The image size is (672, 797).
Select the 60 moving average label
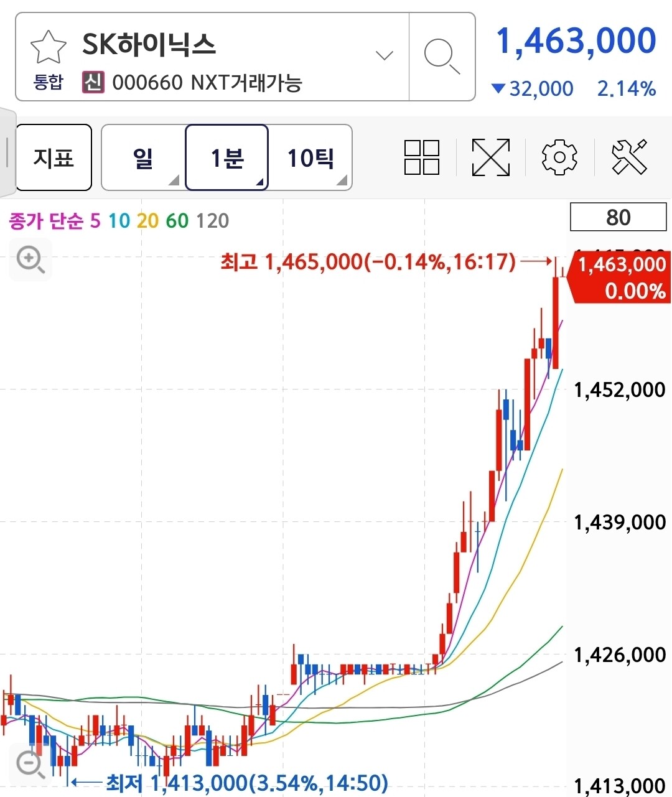pos(177,220)
